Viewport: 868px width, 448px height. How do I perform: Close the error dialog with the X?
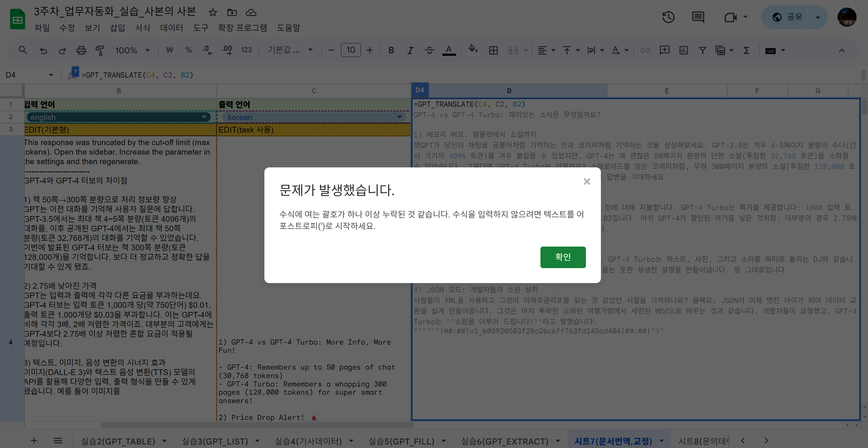point(587,182)
